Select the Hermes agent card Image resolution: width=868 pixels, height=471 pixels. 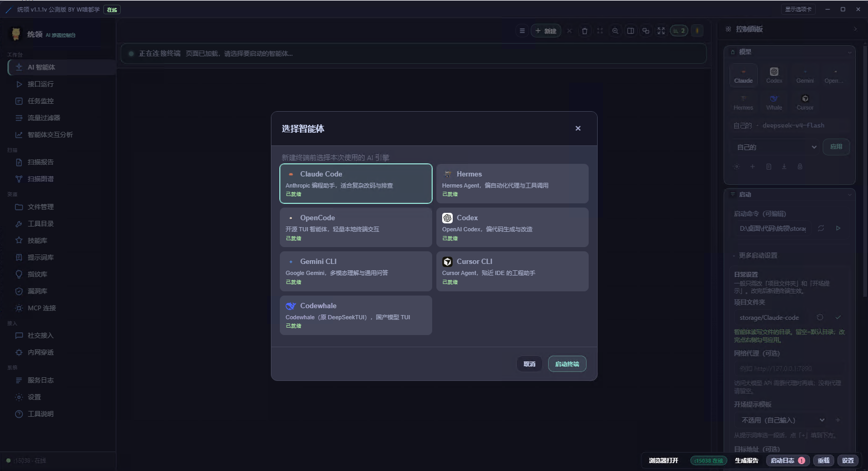point(512,183)
